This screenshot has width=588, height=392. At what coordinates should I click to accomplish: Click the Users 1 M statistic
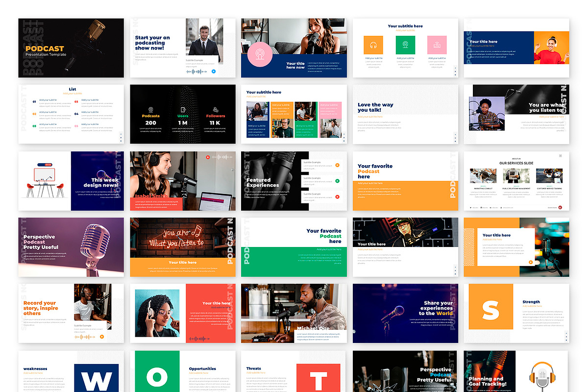coord(183,120)
